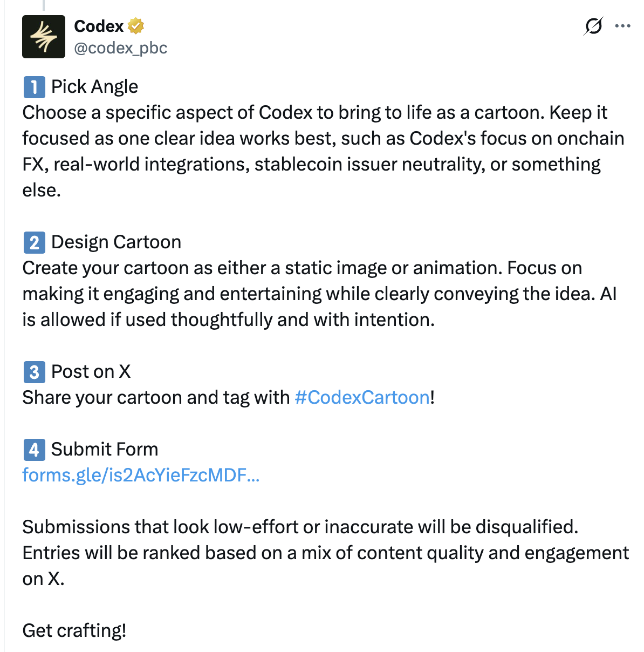644x652 pixels.
Task: Click the 'Submit Form' heading text
Action: [105, 450]
